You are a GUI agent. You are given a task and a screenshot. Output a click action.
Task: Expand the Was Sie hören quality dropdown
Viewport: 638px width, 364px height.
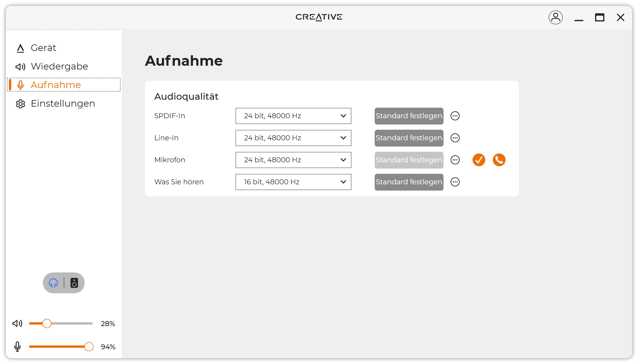click(x=293, y=182)
